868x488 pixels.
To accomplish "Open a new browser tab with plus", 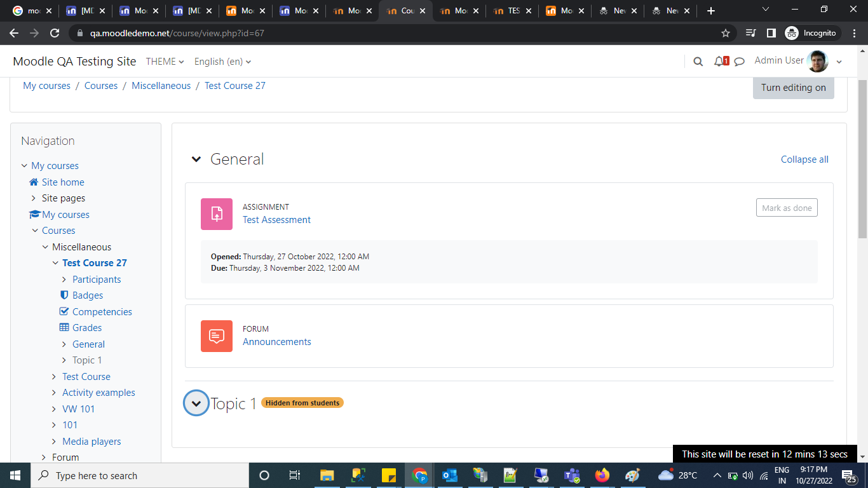I will pos(711,11).
